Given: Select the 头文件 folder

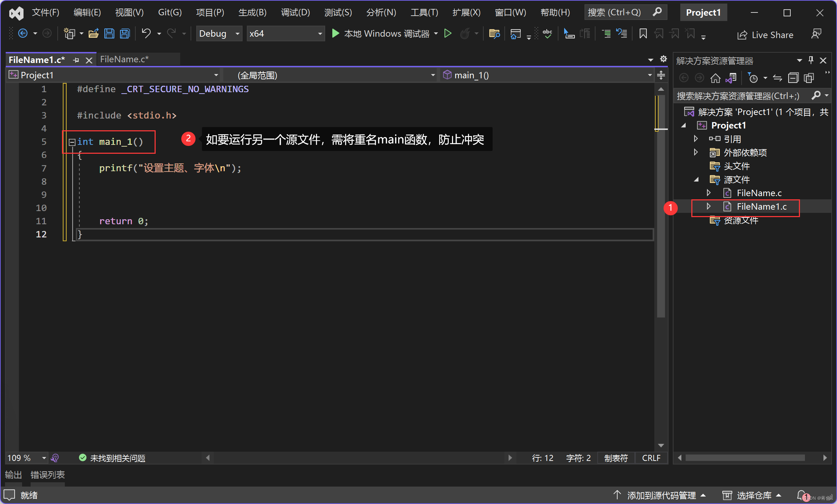Looking at the screenshot, I should pos(736,166).
